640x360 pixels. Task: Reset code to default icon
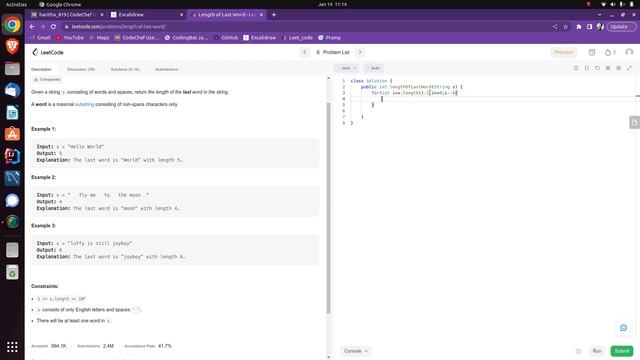(x=597, y=68)
